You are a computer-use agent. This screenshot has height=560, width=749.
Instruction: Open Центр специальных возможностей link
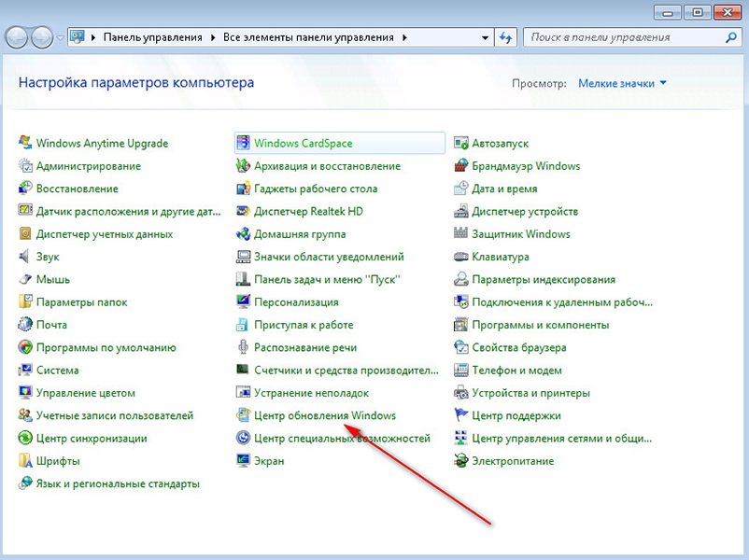coord(342,439)
